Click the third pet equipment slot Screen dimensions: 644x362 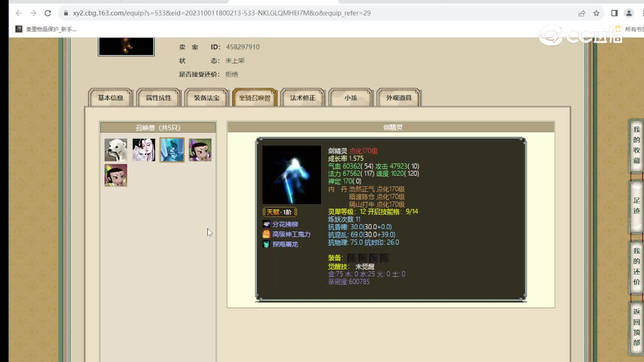[x=373, y=258]
